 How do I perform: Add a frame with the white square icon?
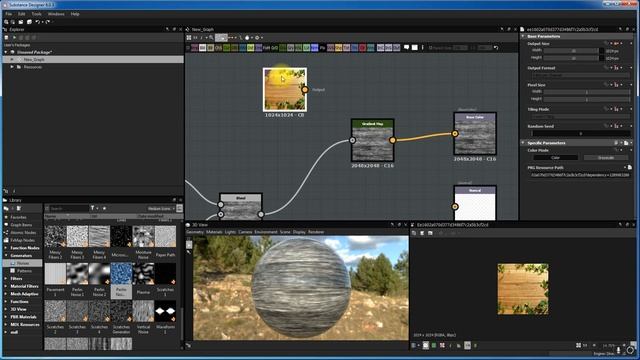[415, 48]
